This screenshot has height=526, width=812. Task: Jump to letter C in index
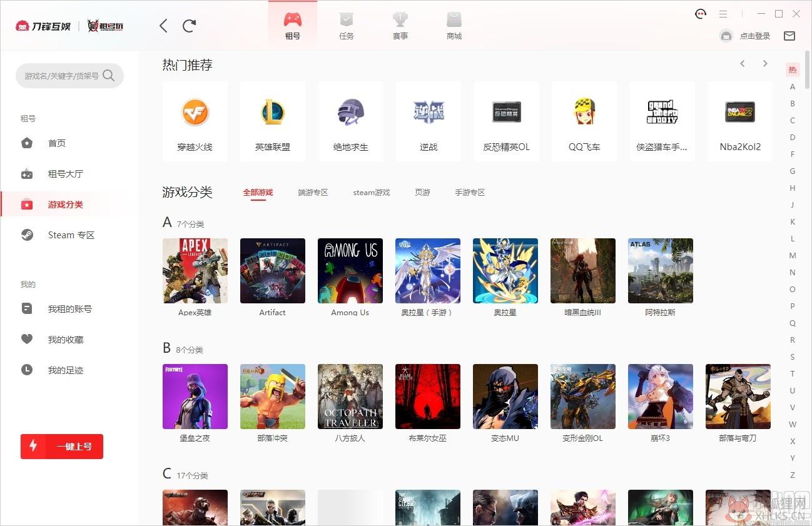pyautogui.click(x=793, y=121)
